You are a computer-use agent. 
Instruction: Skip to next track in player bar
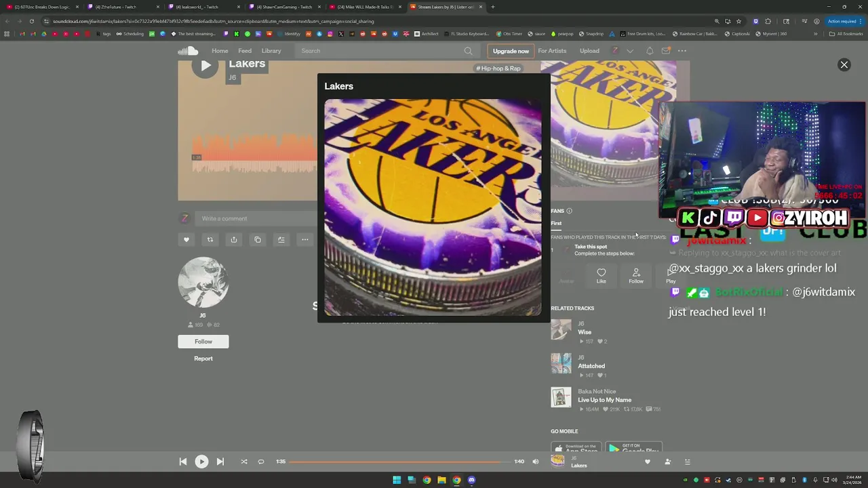[x=220, y=462]
